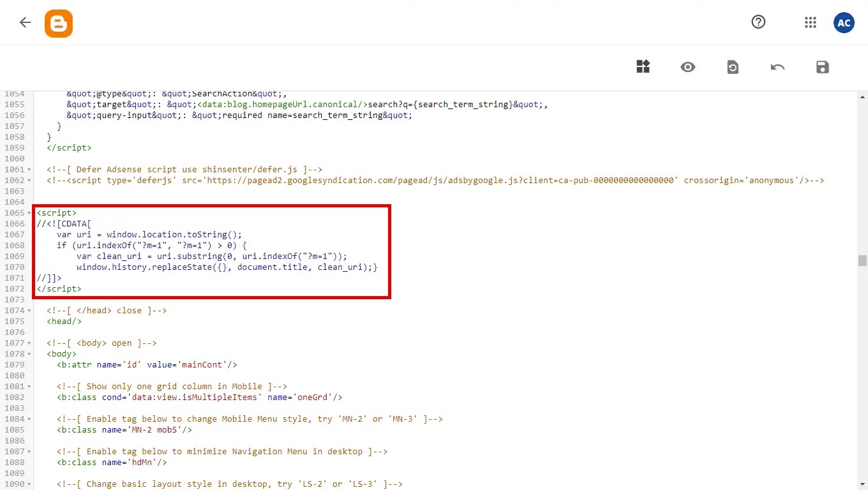
Task: Save theme with the floppy disk icon
Action: tap(823, 67)
